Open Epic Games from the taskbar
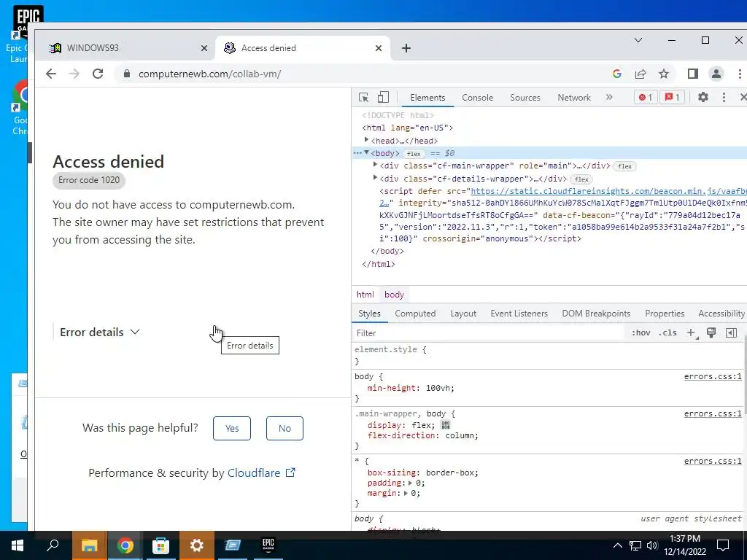 pyautogui.click(x=268, y=545)
